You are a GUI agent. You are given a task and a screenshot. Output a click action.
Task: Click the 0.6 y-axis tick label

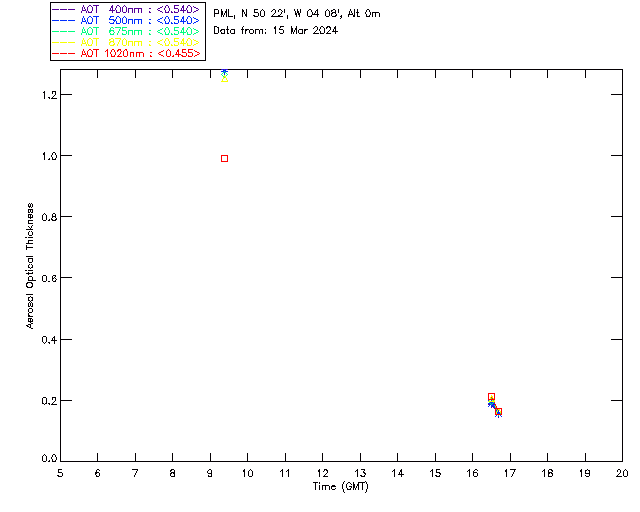(x=49, y=278)
